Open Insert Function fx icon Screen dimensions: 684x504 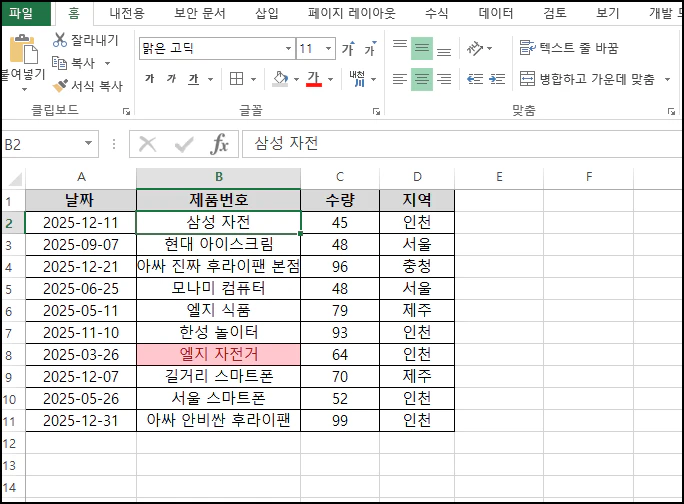[219, 144]
